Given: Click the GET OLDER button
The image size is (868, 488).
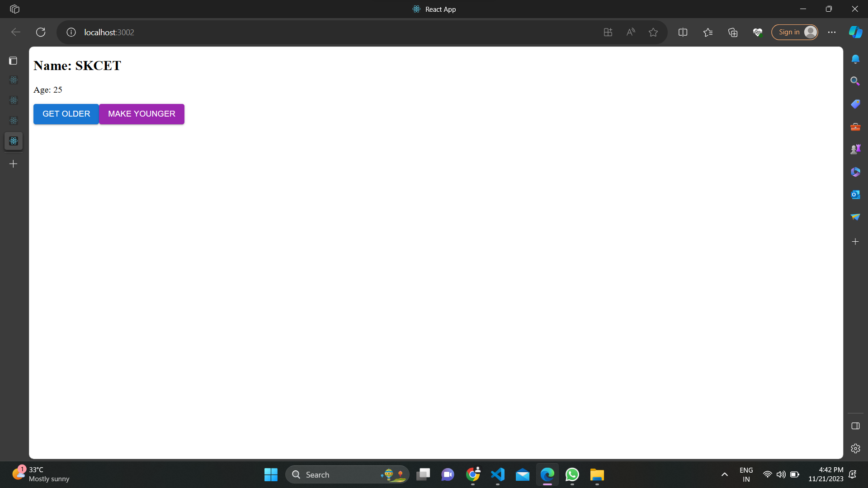Looking at the screenshot, I should (66, 114).
